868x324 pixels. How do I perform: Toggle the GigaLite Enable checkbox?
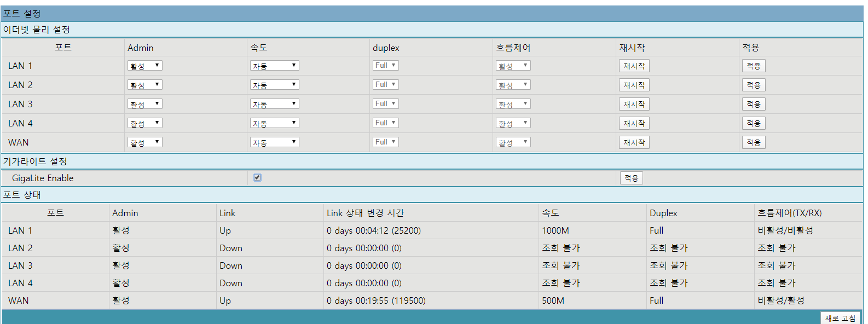(x=257, y=177)
